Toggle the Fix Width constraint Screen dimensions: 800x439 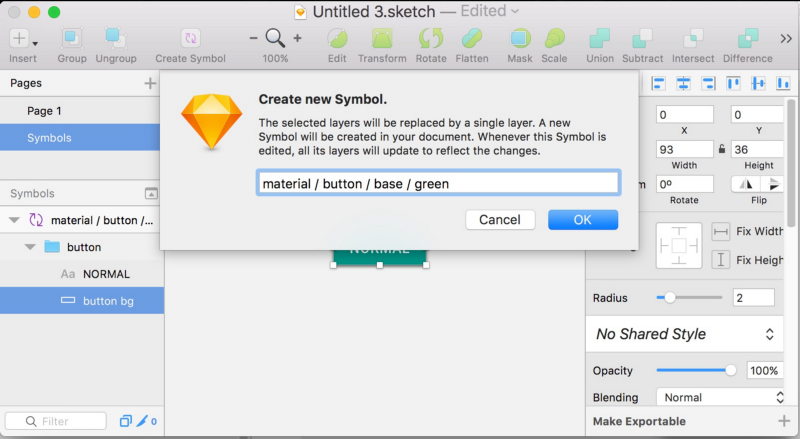(721, 232)
